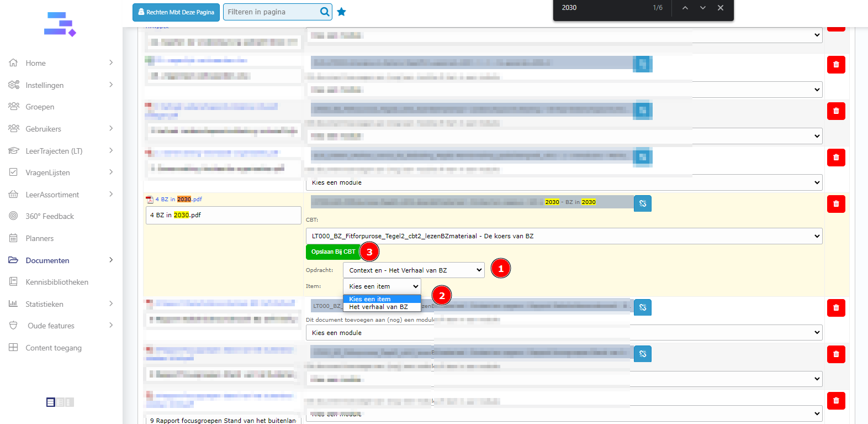
Task: Unlink the 2030 - BZ in 2030 module
Action: click(642, 203)
